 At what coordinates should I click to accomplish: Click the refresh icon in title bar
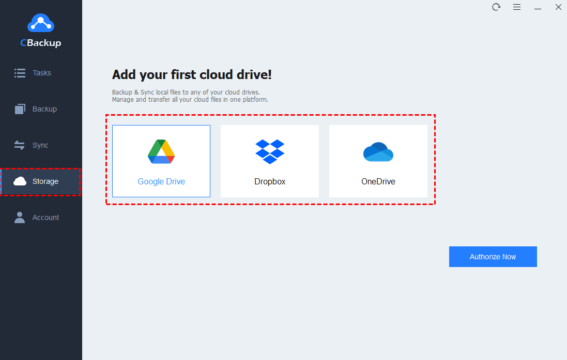point(496,7)
